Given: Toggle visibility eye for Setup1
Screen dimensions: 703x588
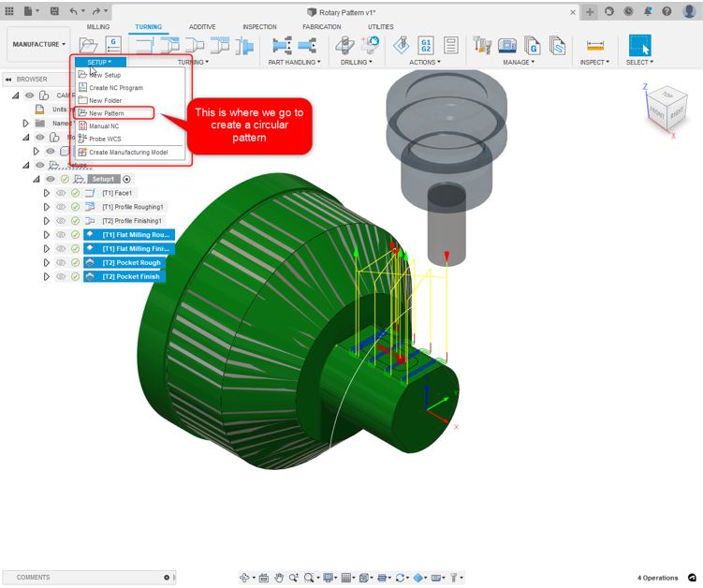Looking at the screenshot, I should tap(51, 179).
